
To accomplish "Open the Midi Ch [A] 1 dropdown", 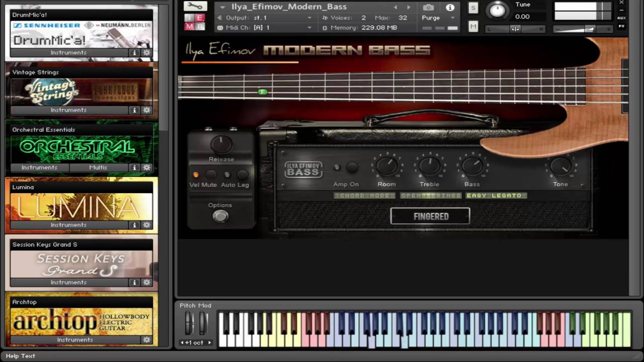I will coord(265,28).
